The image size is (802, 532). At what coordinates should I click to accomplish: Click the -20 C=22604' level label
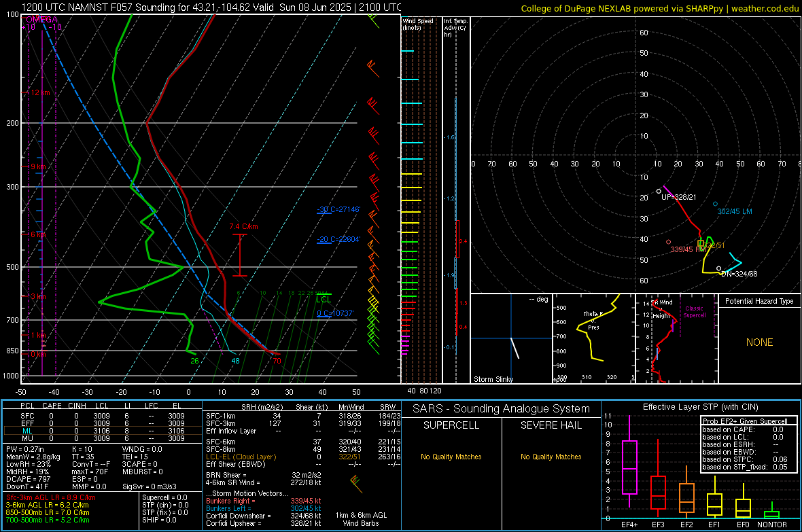pyautogui.click(x=338, y=239)
